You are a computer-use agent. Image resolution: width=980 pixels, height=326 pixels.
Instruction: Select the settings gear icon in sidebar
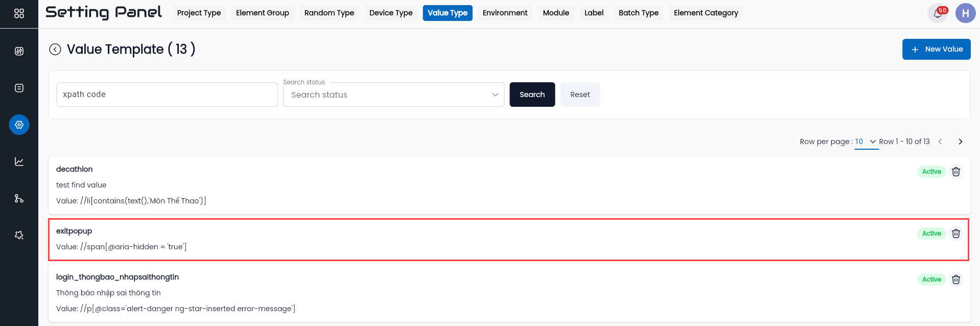pyautogui.click(x=19, y=125)
